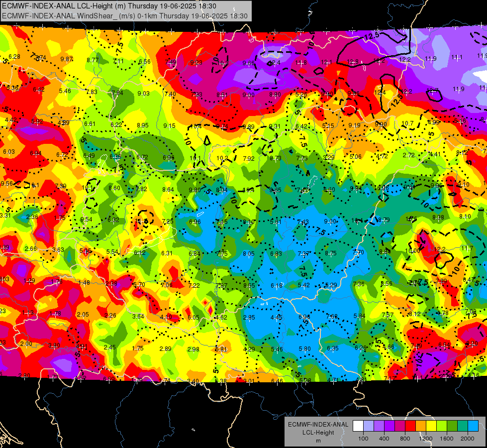Click the light lavender legend swatch

[x=369, y=426]
